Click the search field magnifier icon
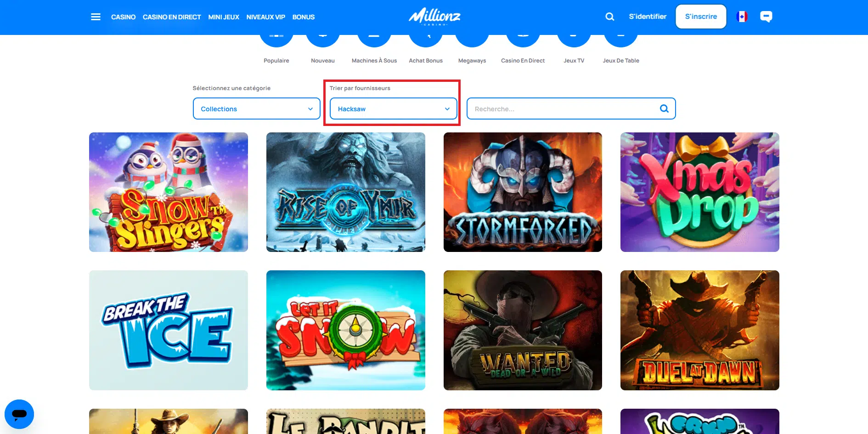The image size is (868, 434). point(664,108)
